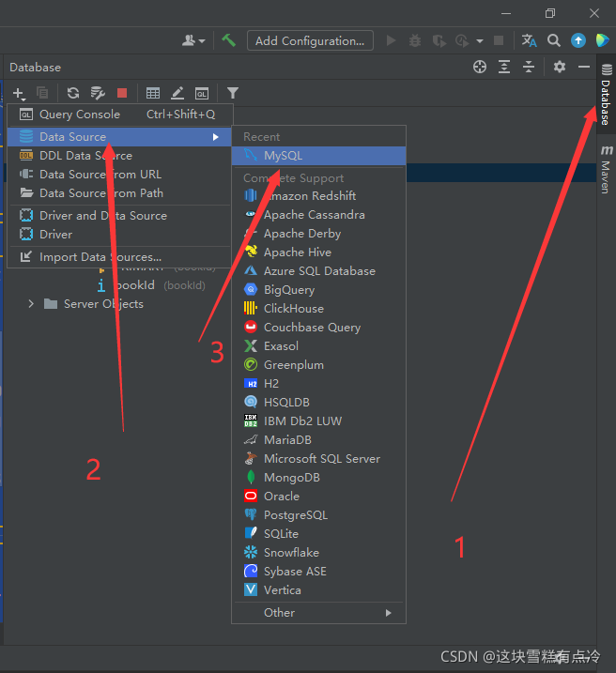Choose H2 data source
Image resolution: width=616 pixels, height=673 pixels.
coord(318,383)
